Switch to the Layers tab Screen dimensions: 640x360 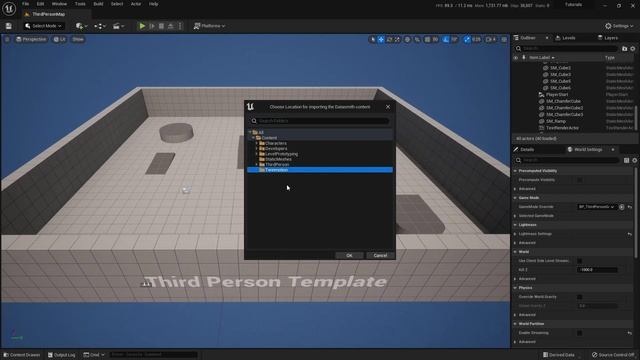point(608,38)
